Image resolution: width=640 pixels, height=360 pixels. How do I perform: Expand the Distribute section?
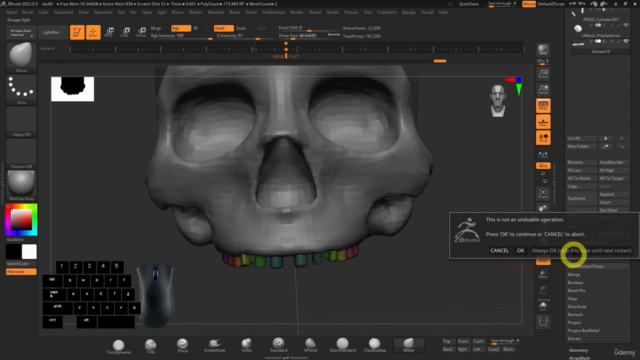pyautogui.click(x=577, y=307)
